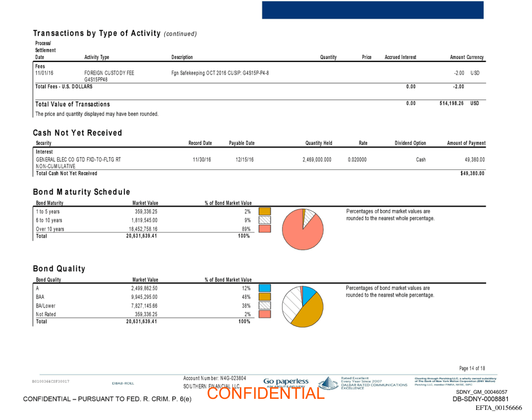Screen dimensions: 532x420
Task: Click the Activity Type column header
Action: [x=97, y=57]
